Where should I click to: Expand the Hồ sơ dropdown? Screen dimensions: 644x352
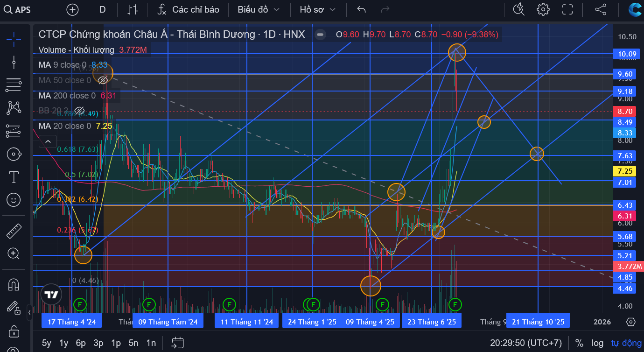[x=318, y=9]
